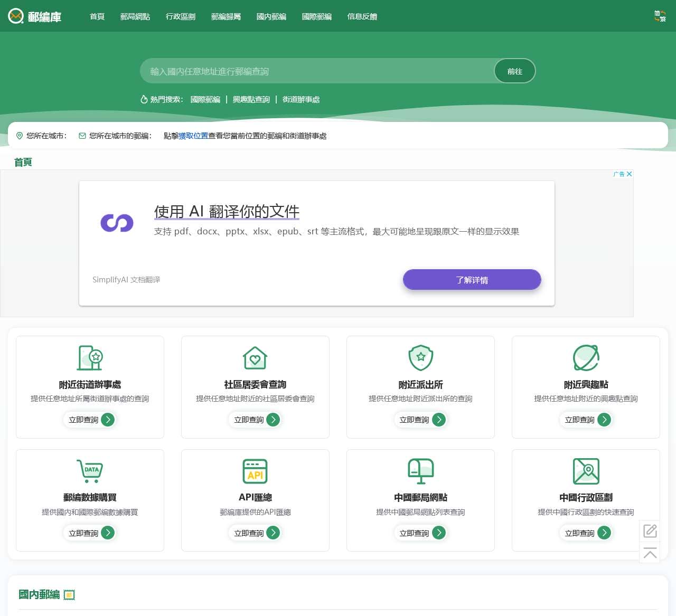Click the flame hot-search icon
This screenshot has width=676, height=616.
[x=144, y=99]
